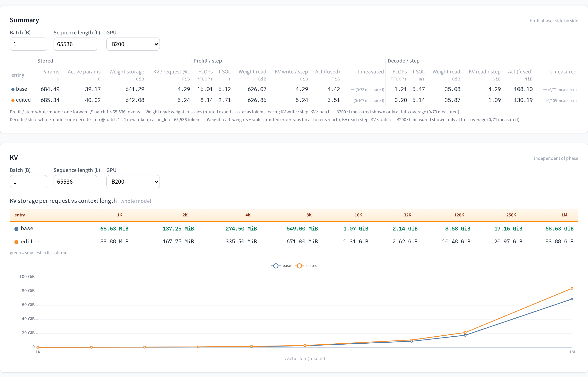588x377 pixels.
Task: Click the Active params column header
Action: pyautogui.click(x=84, y=72)
